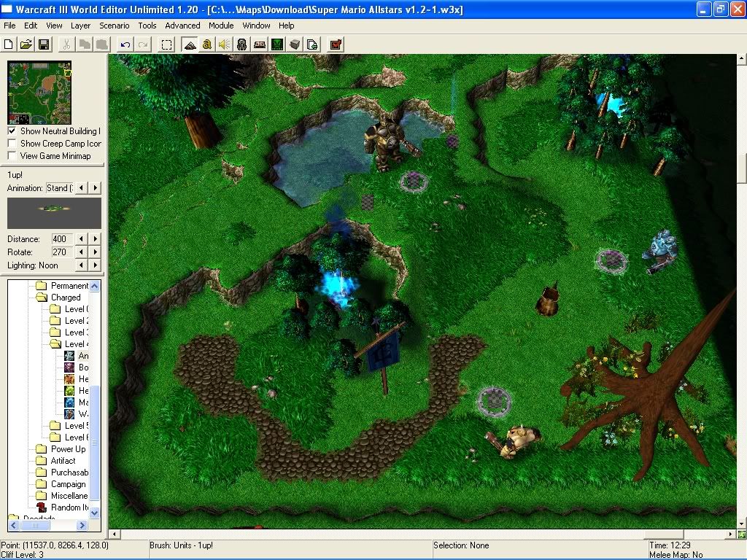The width and height of the screenshot is (747, 560).
Task: Click the Test Map red checkmark icon
Action: coord(336,44)
